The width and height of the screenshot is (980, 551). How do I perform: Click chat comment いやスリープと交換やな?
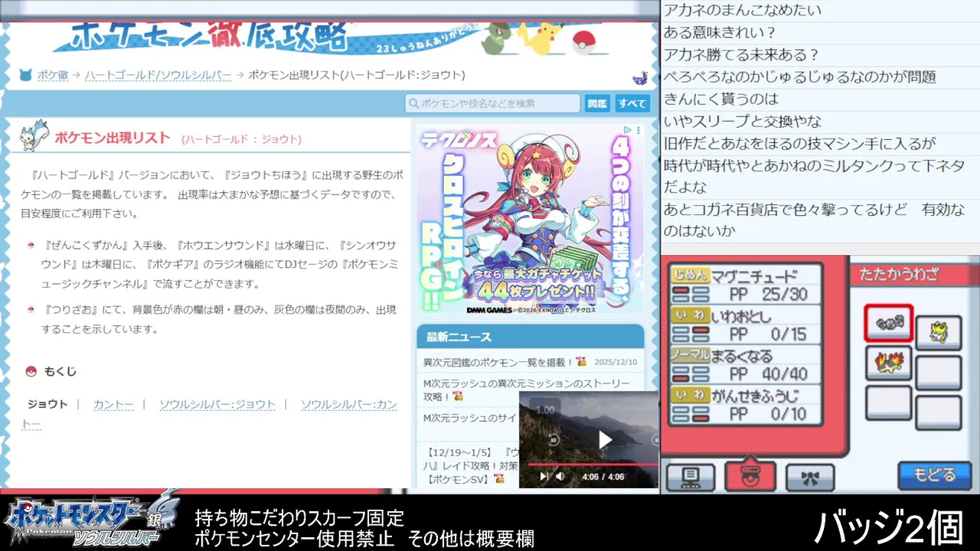click(x=743, y=121)
